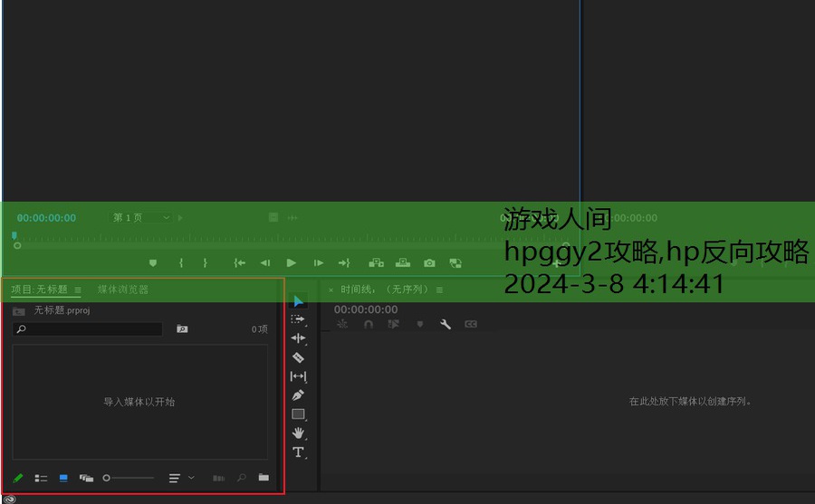The height and width of the screenshot is (504, 815).
Task: Add a marker in the timeline
Action: point(420,324)
